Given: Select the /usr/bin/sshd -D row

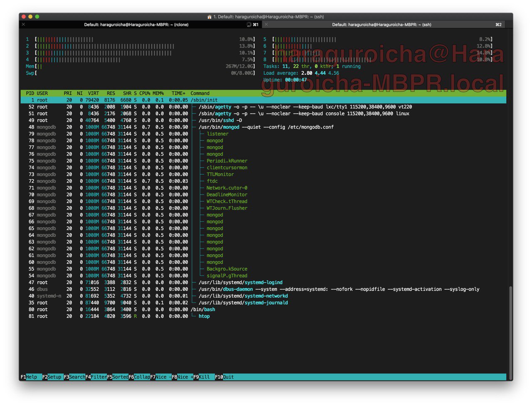Looking at the screenshot, I should pos(264,120).
